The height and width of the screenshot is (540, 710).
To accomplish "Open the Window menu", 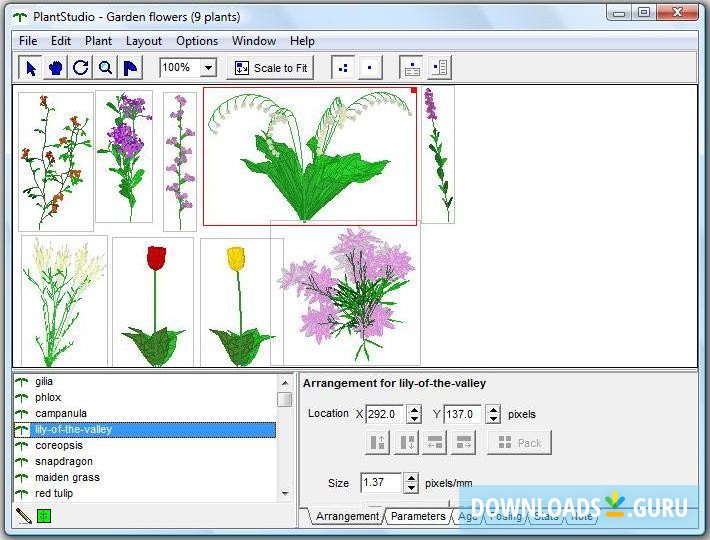I will (254, 41).
